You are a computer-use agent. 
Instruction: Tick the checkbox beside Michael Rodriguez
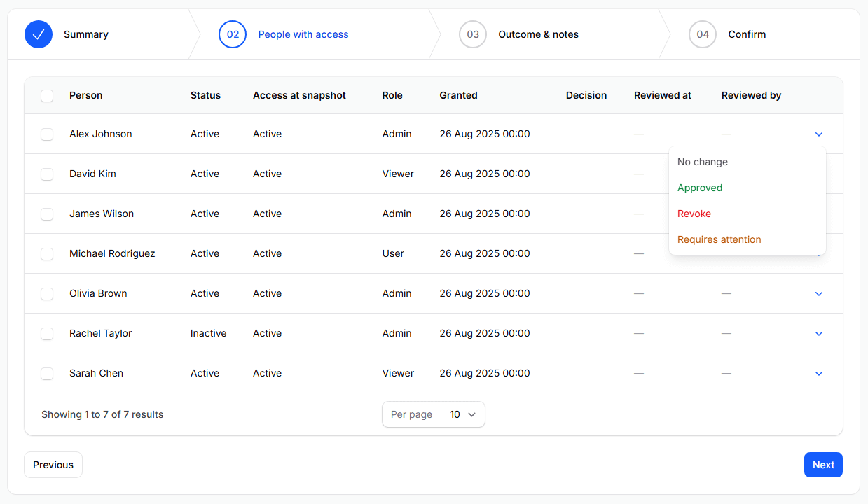pyautogui.click(x=47, y=254)
